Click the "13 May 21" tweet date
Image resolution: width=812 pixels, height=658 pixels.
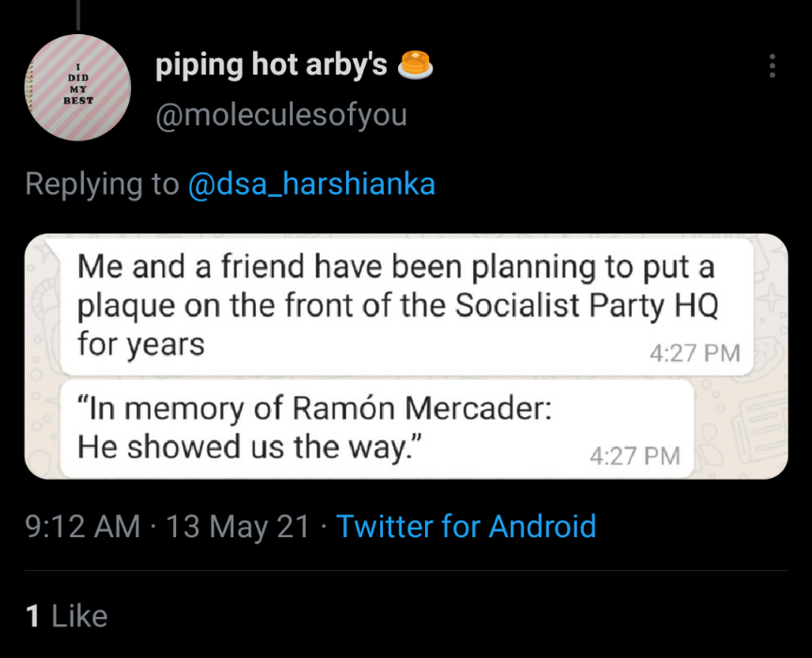[238, 526]
